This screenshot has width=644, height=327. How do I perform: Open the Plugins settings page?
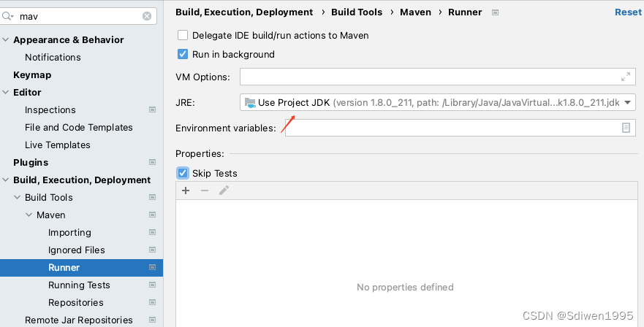click(x=31, y=163)
